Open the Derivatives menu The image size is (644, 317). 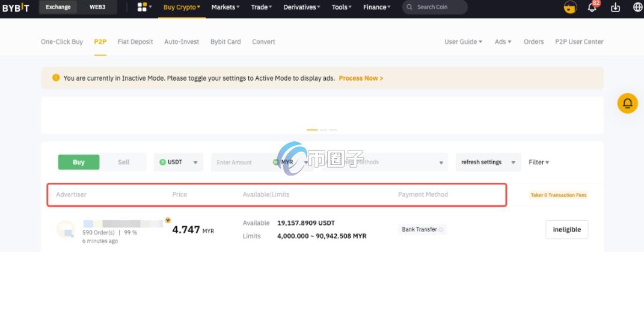pos(302,7)
